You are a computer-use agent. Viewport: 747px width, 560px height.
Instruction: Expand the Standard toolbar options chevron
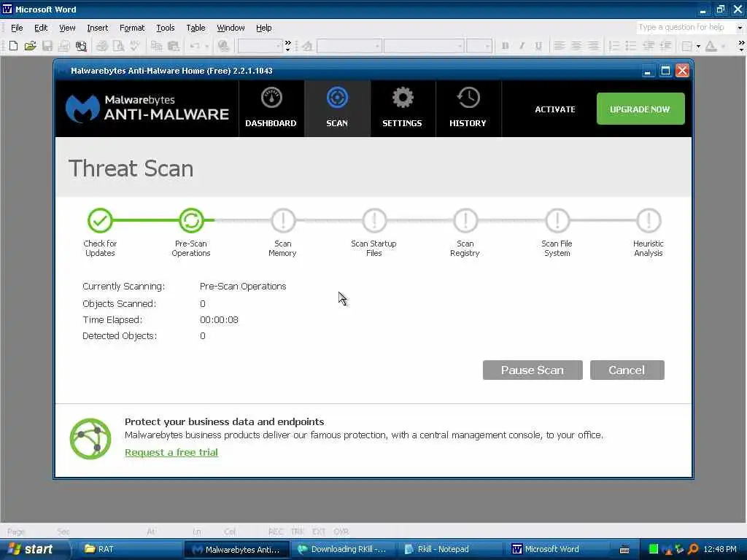pyautogui.click(x=287, y=46)
